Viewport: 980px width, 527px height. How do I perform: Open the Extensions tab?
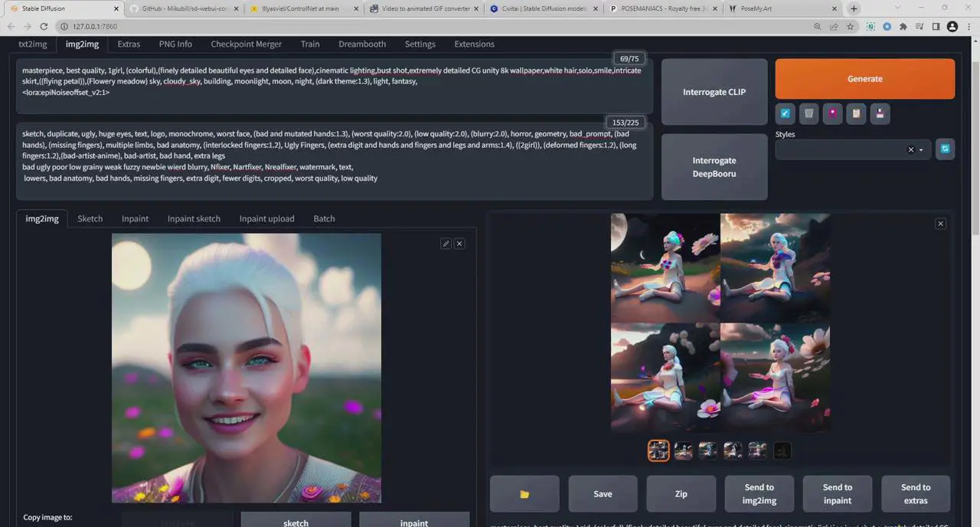474,44
